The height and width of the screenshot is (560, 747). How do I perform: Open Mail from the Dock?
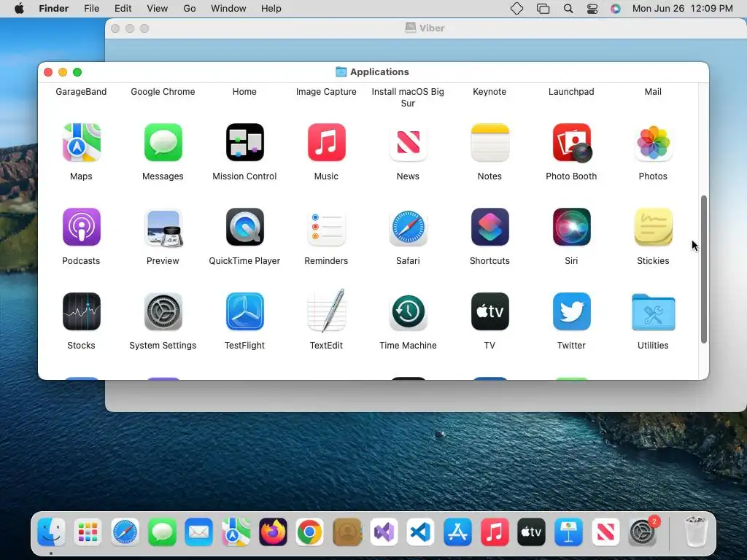(x=199, y=532)
